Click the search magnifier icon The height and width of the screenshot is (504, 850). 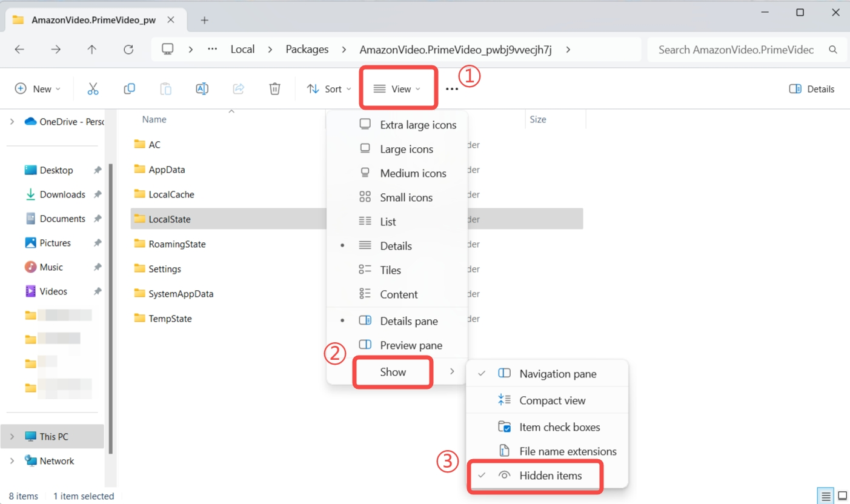point(833,50)
